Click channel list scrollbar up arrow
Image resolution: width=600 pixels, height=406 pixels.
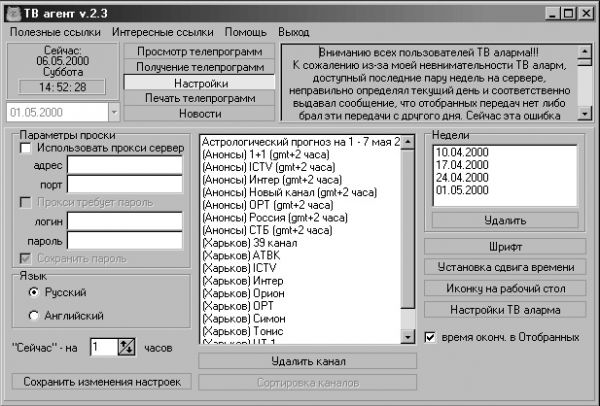pos(408,142)
